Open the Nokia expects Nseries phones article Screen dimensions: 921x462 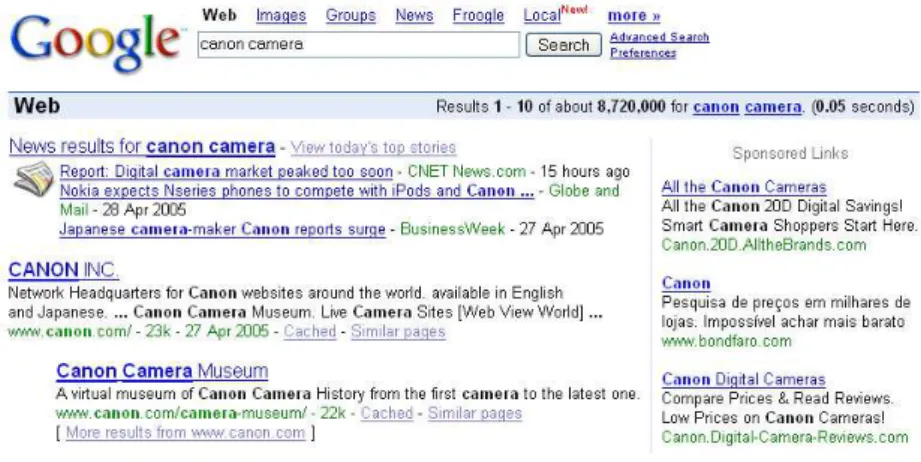297,191
